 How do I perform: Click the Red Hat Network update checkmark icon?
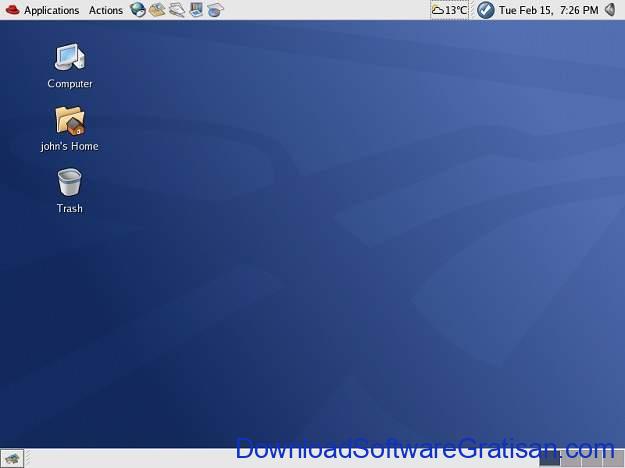coord(485,10)
